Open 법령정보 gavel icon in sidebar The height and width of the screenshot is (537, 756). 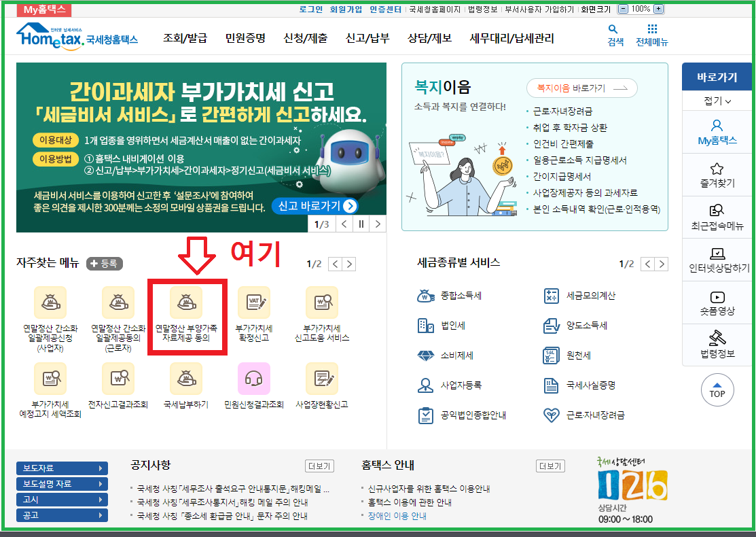click(717, 338)
